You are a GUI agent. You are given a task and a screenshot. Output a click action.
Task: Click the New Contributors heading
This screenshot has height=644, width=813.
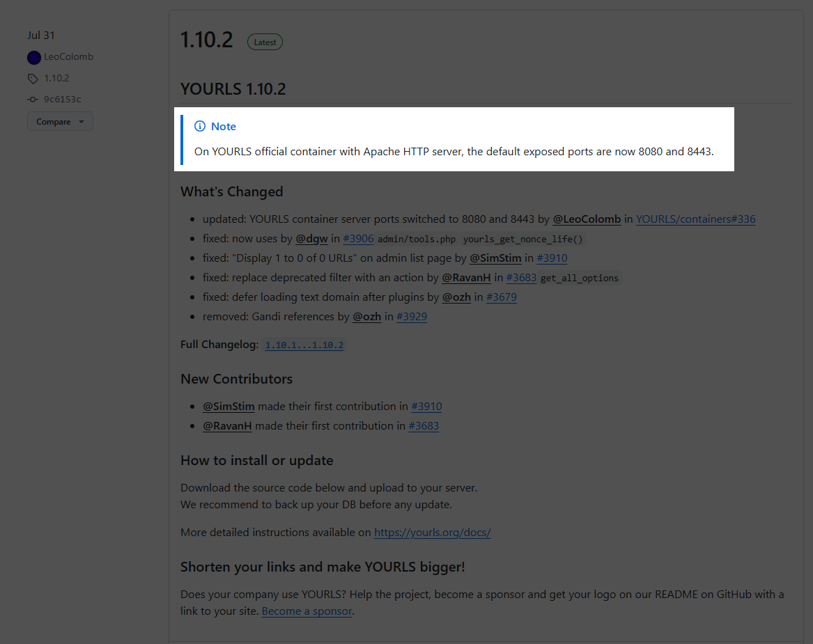click(x=236, y=379)
